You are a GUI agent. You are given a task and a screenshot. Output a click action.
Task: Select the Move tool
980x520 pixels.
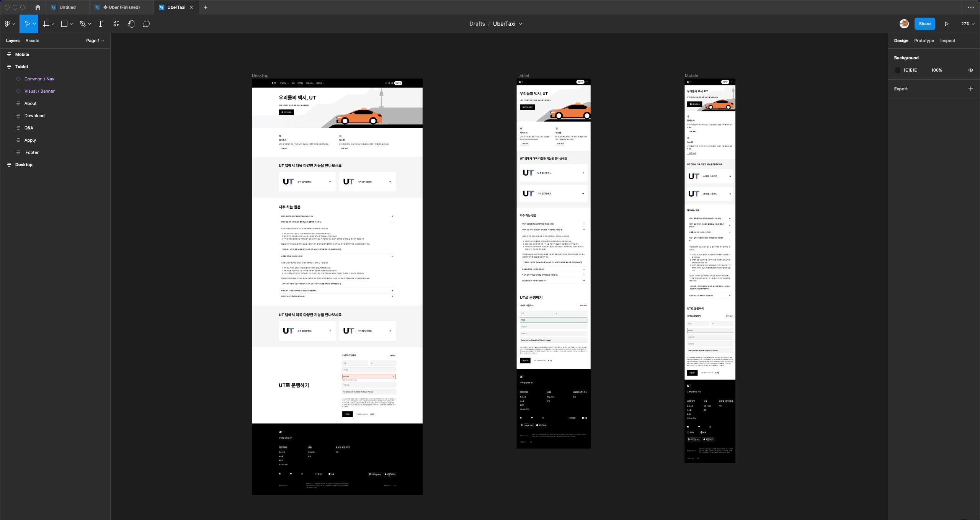coord(27,24)
